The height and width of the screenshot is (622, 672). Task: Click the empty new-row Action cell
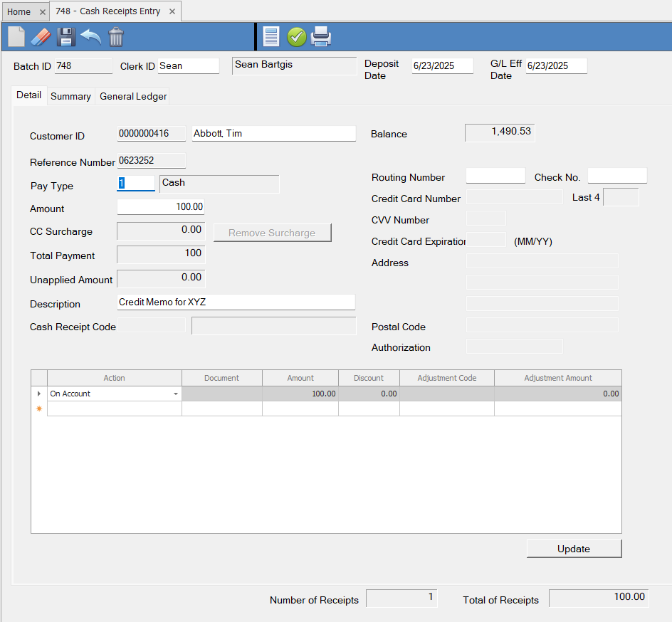pos(115,408)
